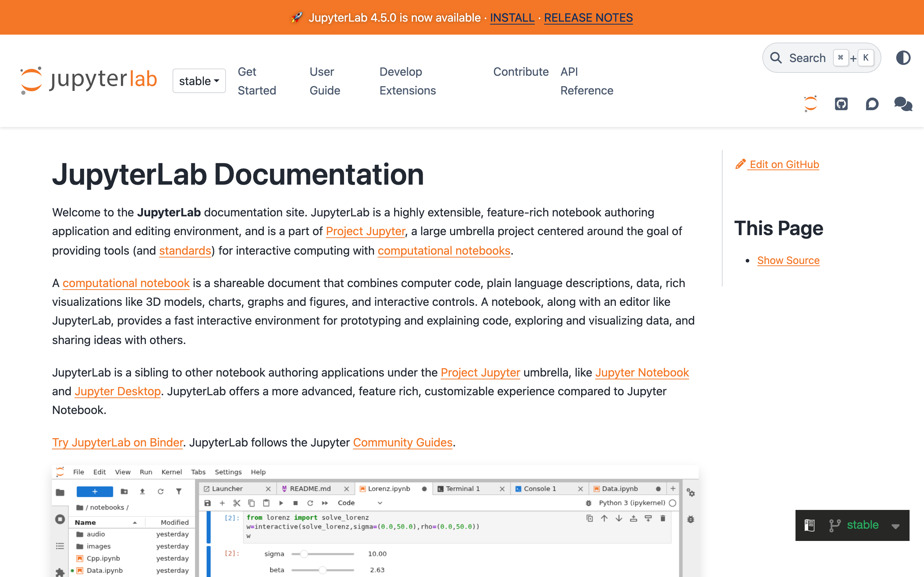The height and width of the screenshot is (577, 924).
Task: Expand the Read the Docs stable flyout arrow
Action: [x=895, y=526]
